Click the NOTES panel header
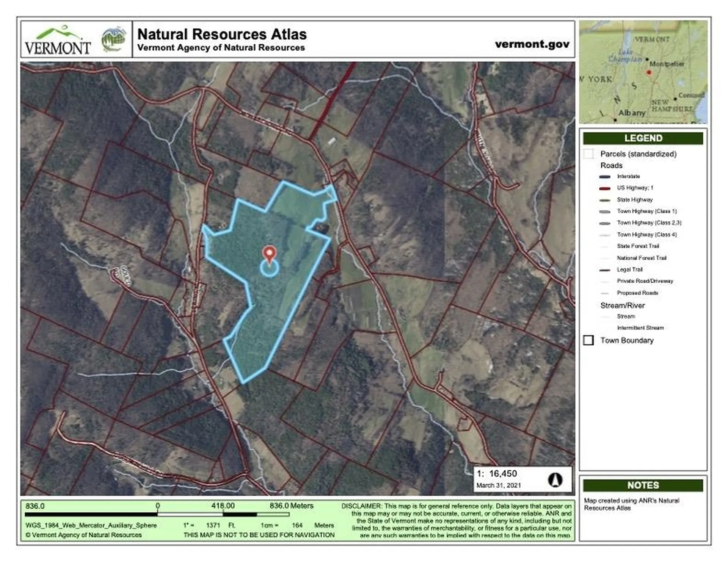 click(643, 485)
